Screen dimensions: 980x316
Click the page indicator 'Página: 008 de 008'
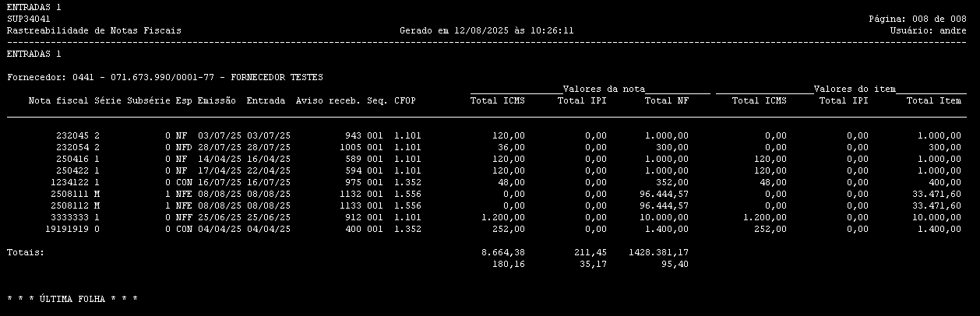point(918,19)
